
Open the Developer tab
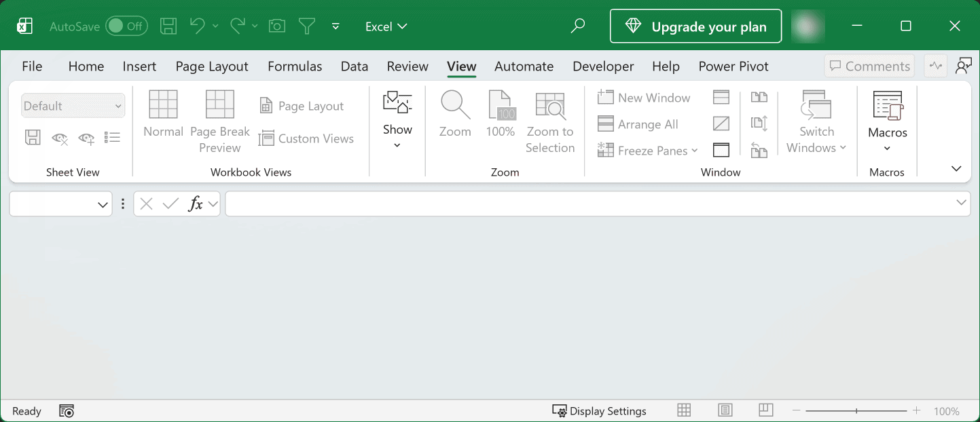coord(603,66)
